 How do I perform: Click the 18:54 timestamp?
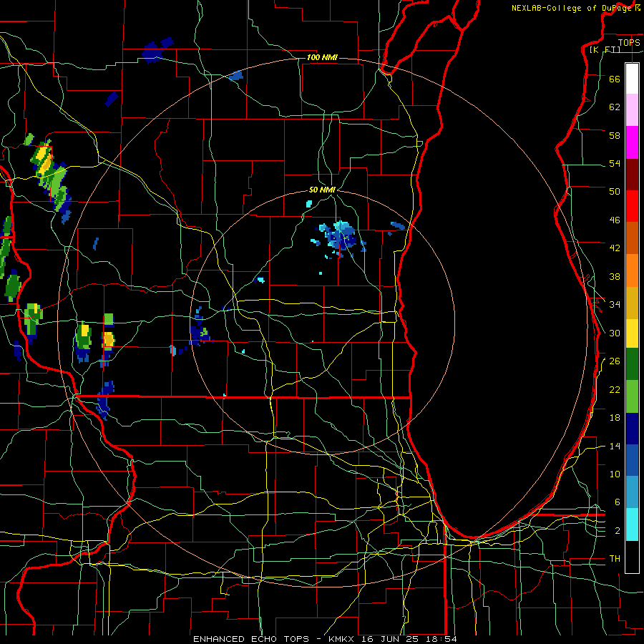click(x=443, y=639)
